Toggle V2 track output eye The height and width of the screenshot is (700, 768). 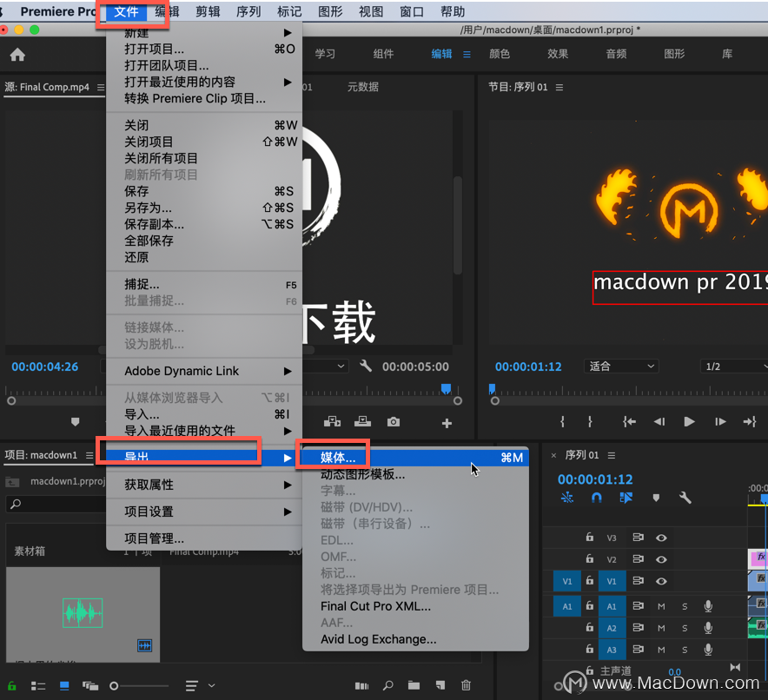(661, 559)
